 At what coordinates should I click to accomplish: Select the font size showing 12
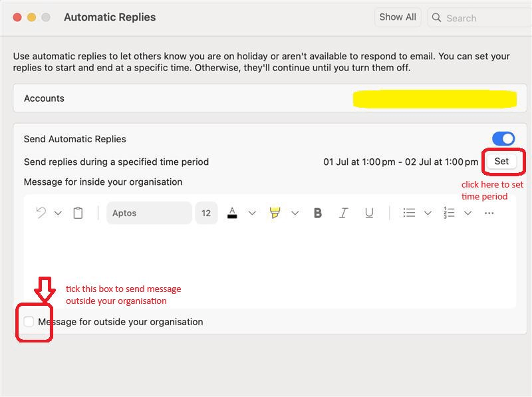click(x=206, y=213)
